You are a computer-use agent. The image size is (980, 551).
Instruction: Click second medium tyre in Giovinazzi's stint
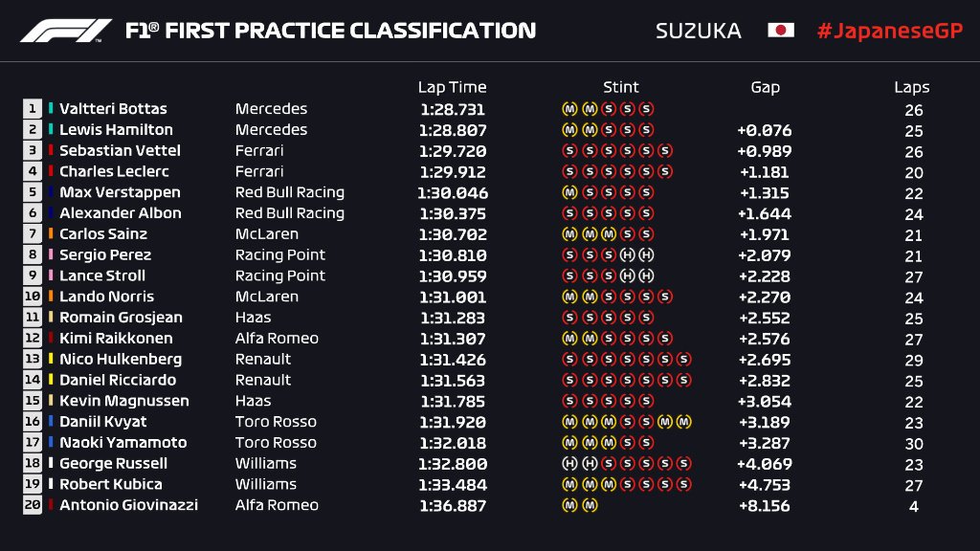589,505
